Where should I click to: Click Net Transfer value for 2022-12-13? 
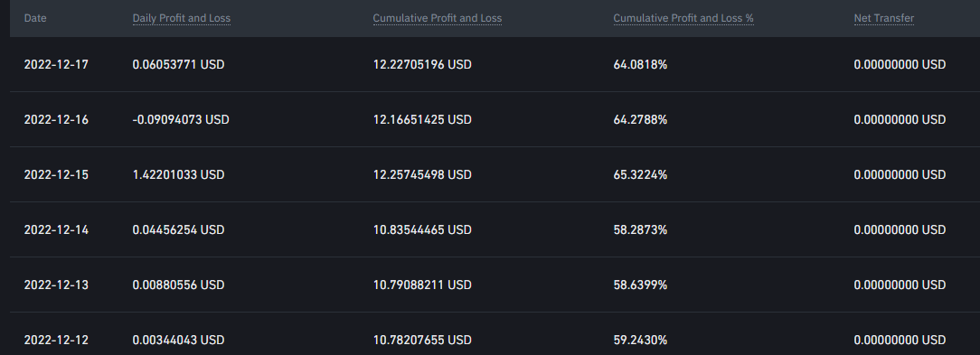(900, 285)
